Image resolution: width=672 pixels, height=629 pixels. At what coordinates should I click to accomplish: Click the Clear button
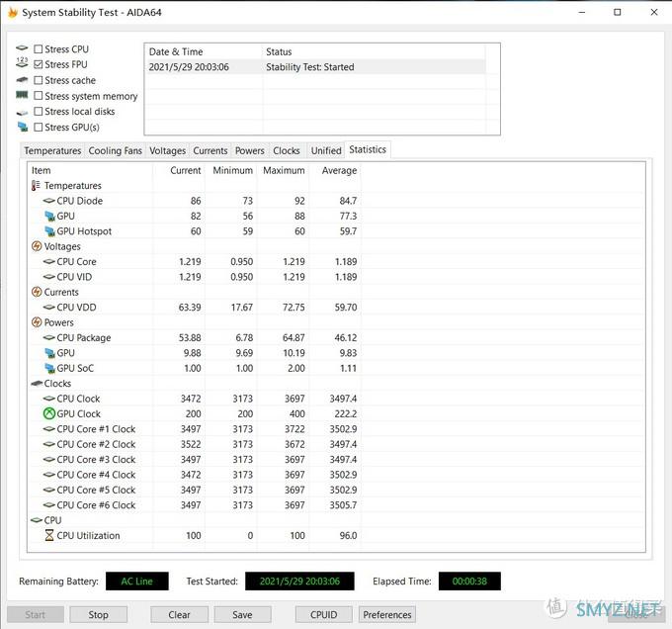pos(179,615)
